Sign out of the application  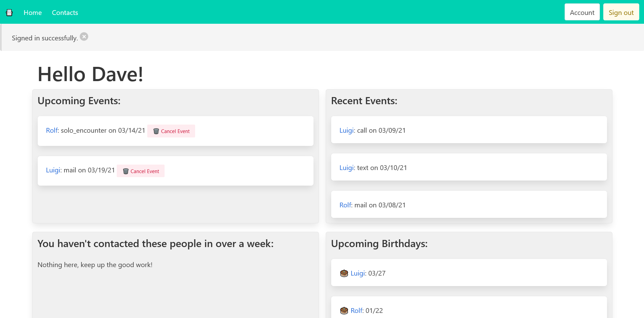coord(621,12)
